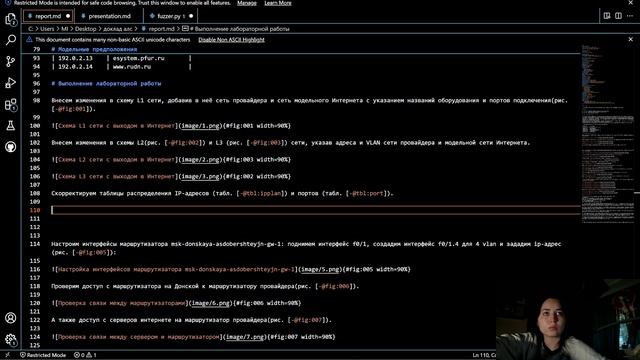Close the Restricted Mode banner
This screenshot has height=360, width=640.
pos(631,2)
